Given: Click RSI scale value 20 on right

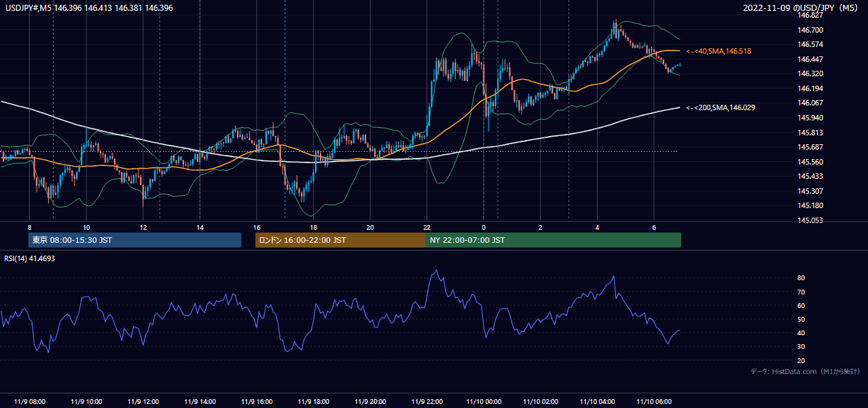Looking at the screenshot, I should coord(801,360).
